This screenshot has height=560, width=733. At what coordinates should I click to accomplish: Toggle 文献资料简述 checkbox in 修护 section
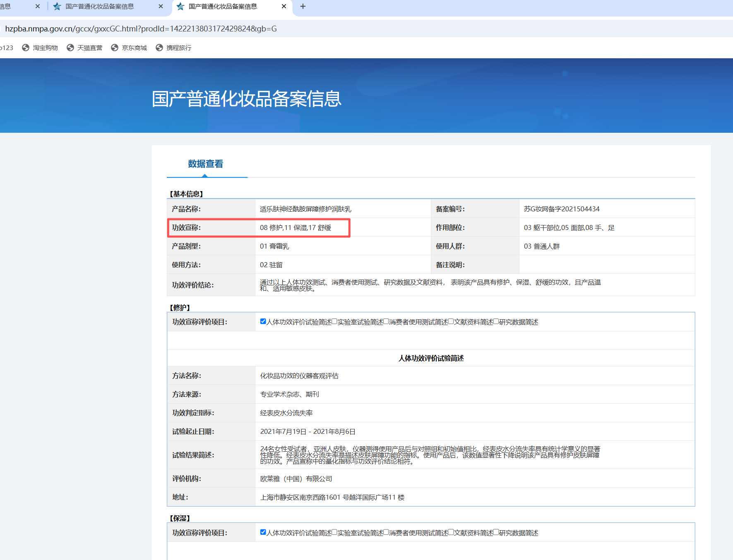451,321
